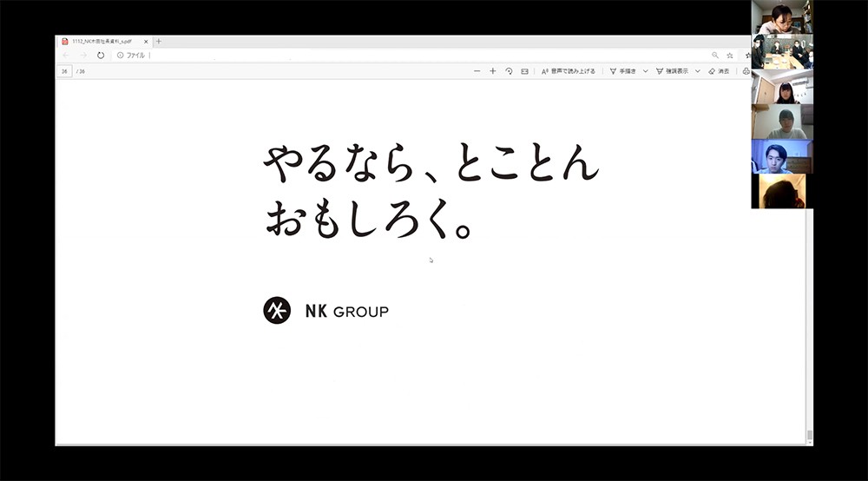Open the 強調表示 dropdown arrow
Viewport: 868px width, 481px height.
pos(697,71)
